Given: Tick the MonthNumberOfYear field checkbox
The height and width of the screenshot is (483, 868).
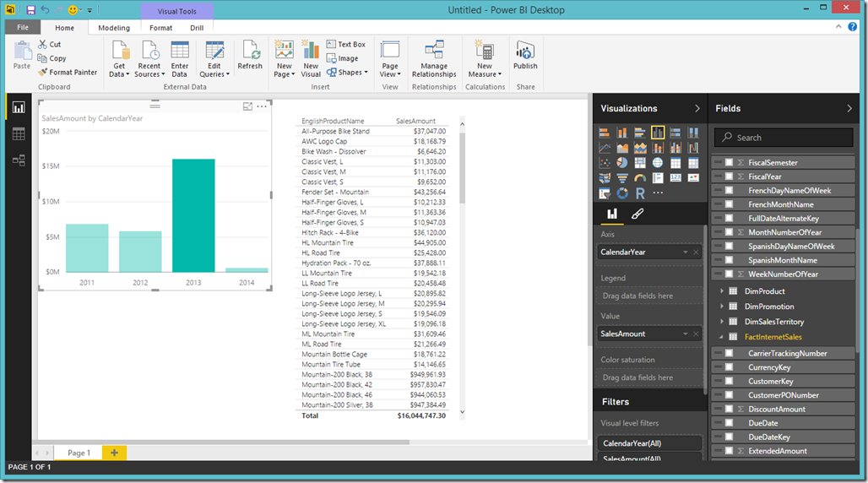Looking at the screenshot, I should [729, 232].
